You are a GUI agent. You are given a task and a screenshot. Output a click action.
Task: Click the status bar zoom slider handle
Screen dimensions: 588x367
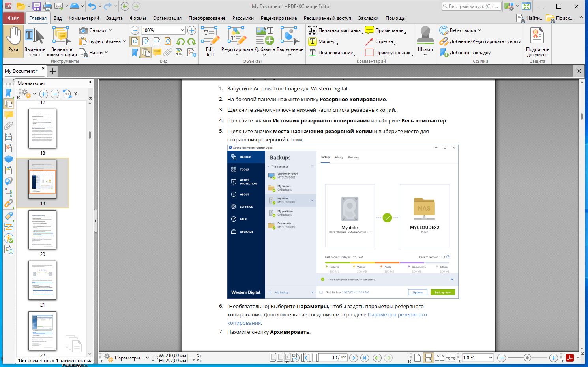[527, 358]
